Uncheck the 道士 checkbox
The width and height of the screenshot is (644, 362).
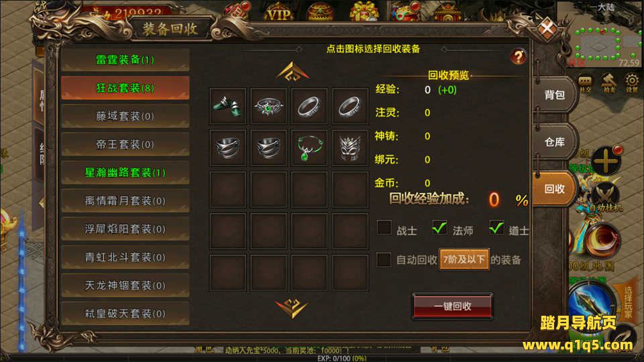pos(496,227)
